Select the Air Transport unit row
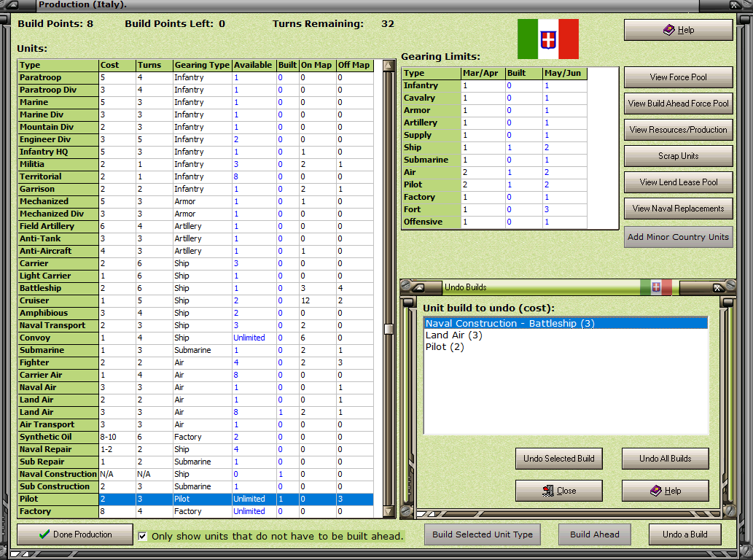 196,424
